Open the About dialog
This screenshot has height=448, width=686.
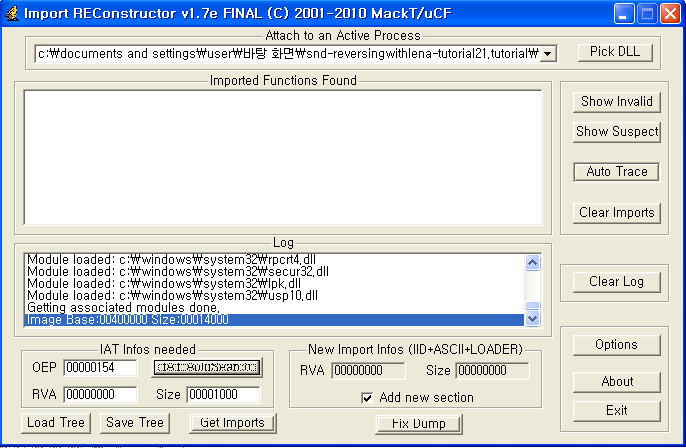(x=616, y=382)
